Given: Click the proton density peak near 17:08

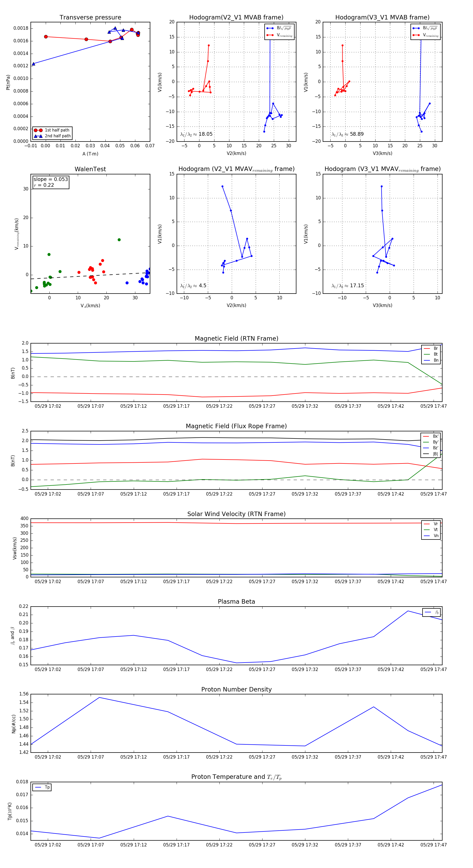Looking at the screenshot, I should tap(99, 698).
